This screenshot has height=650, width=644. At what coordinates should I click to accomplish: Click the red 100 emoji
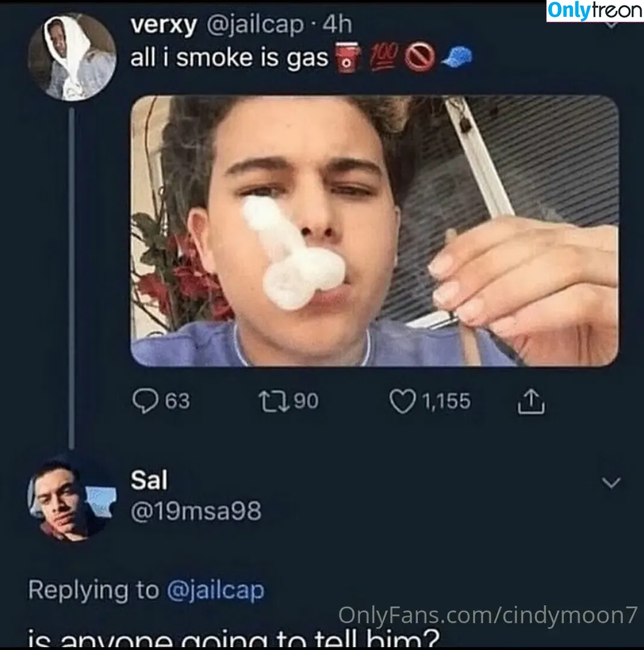384,57
